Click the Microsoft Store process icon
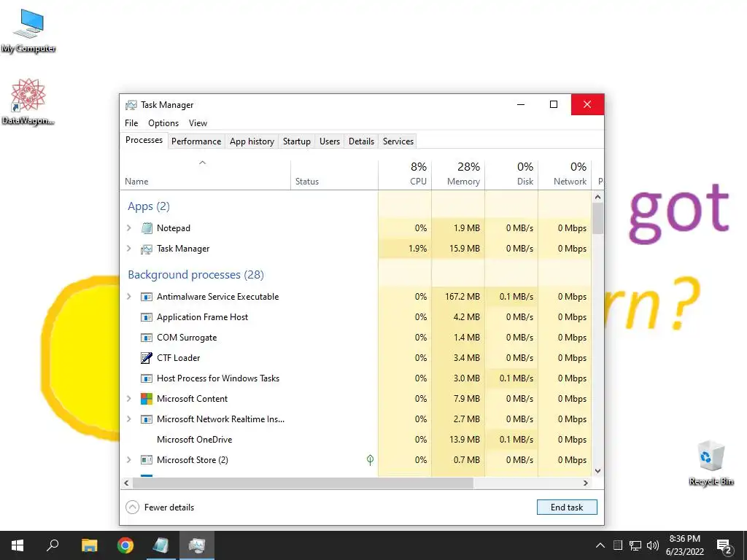747x560 pixels. point(147,460)
